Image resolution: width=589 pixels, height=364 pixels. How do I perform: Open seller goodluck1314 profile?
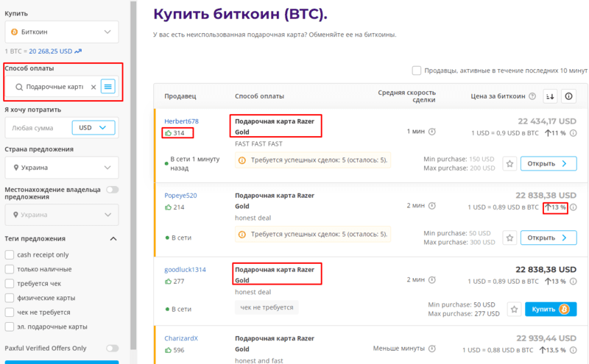(186, 269)
